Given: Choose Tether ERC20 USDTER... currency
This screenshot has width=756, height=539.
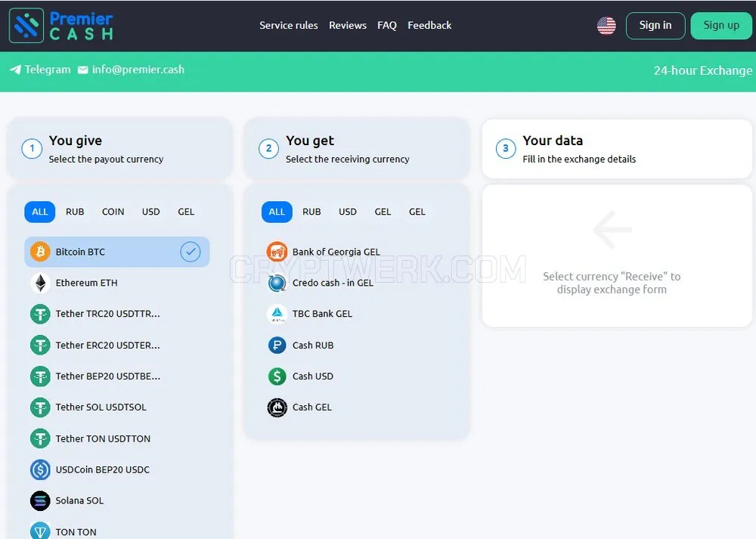Looking at the screenshot, I should point(116,345).
